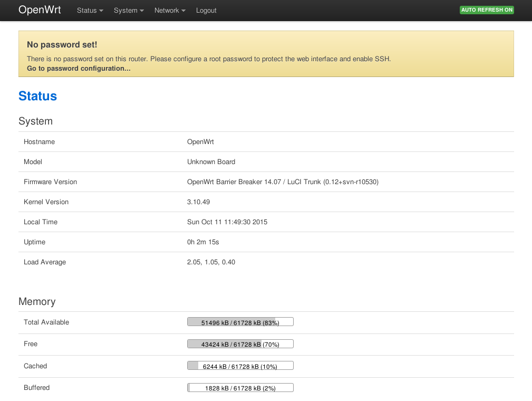Click the Kernel Version label
Screen dimensions: 532x401
46,202
